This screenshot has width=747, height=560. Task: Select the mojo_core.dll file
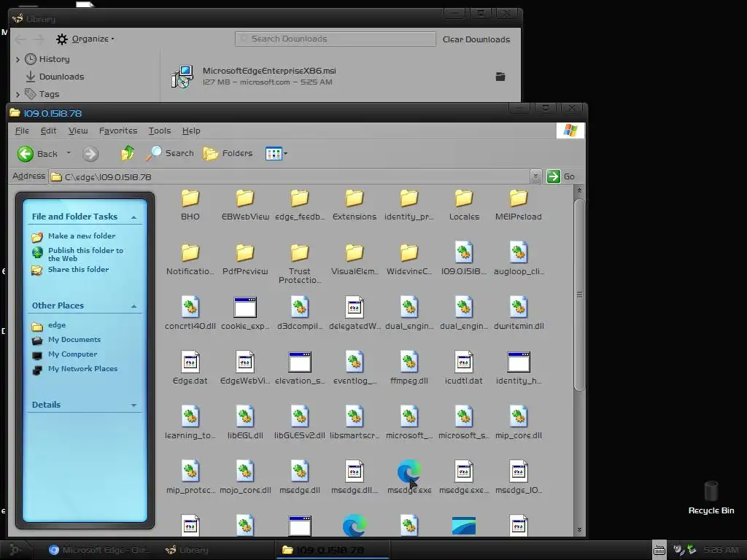point(245,472)
